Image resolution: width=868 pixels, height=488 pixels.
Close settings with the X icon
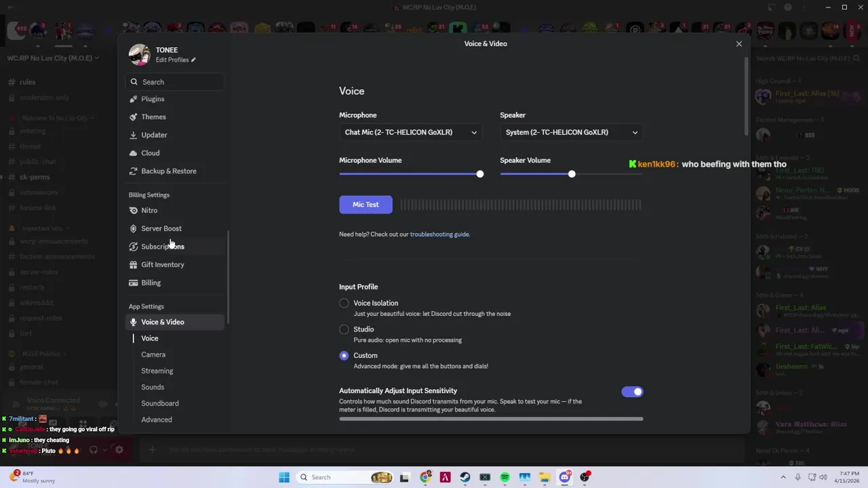tap(739, 44)
